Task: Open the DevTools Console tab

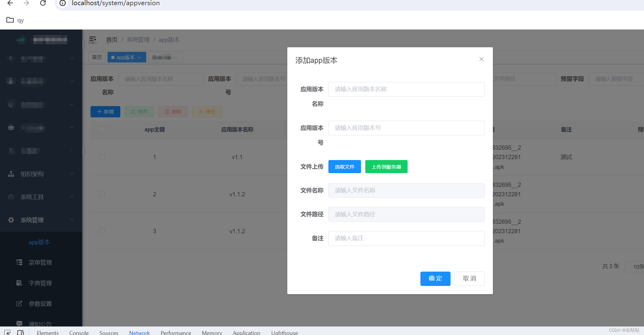Action: click(79, 333)
